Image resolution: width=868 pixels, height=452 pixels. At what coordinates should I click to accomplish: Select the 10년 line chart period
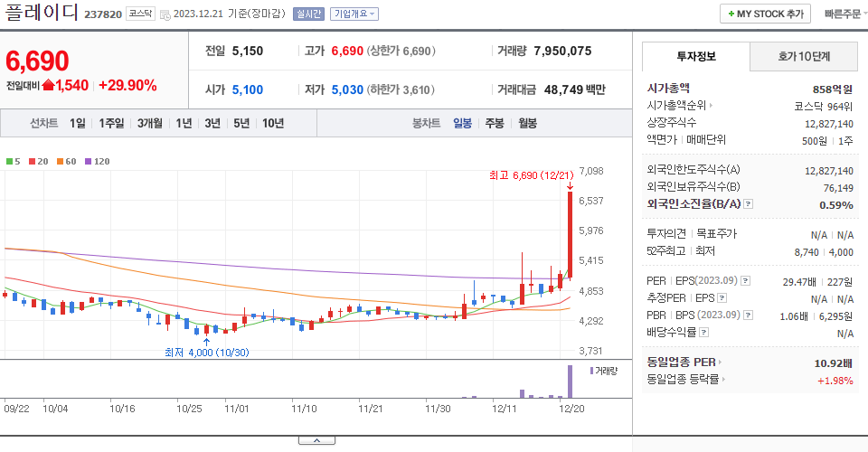pos(273,123)
